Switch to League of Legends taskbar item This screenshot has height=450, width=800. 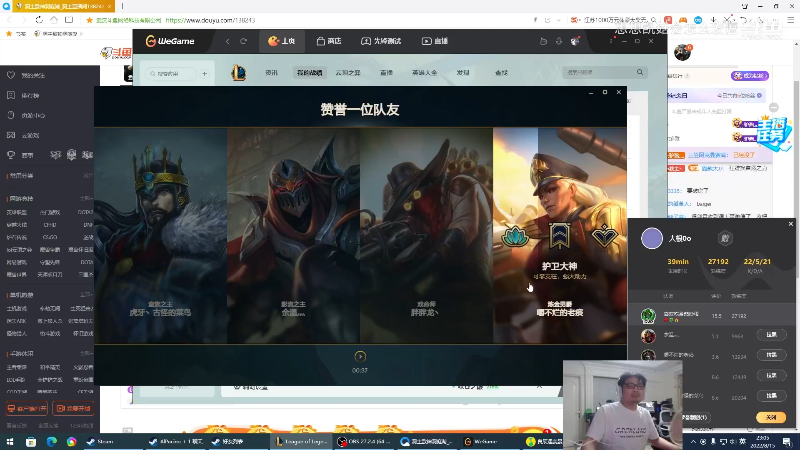[301, 441]
